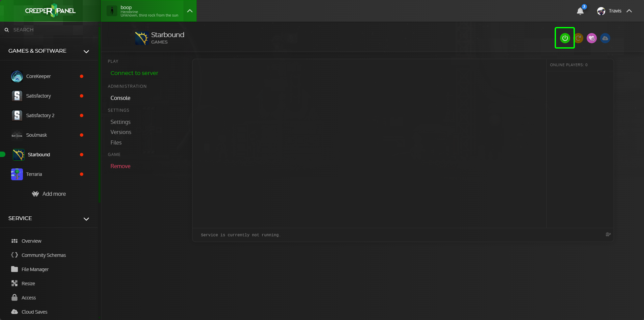
Task: Click the search magnifier icon
Action: click(7, 30)
